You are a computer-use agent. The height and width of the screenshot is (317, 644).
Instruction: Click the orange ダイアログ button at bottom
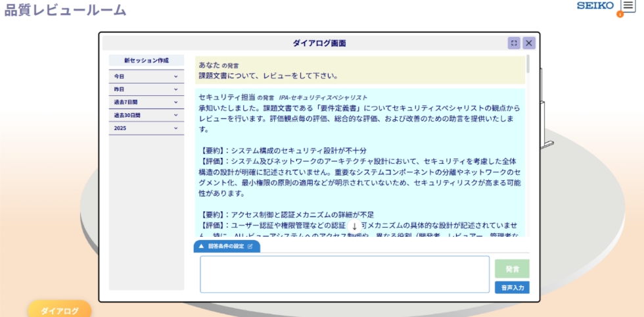click(60, 310)
